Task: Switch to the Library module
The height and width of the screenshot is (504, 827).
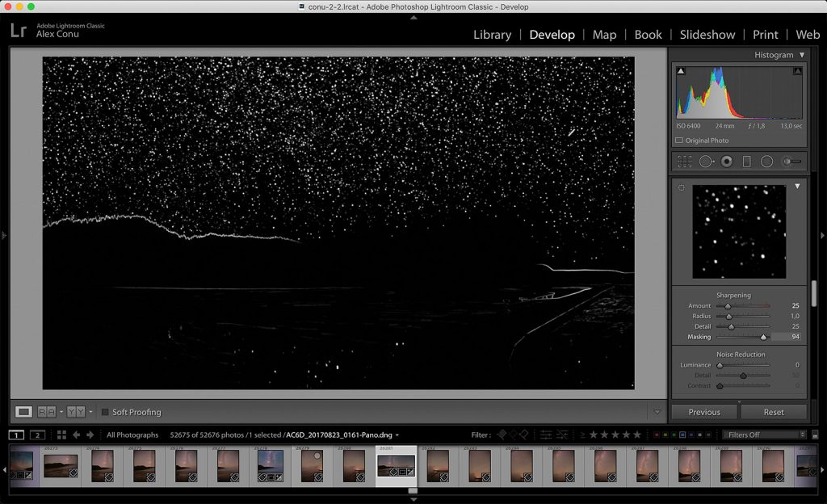Action: pyautogui.click(x=493, y=35)
